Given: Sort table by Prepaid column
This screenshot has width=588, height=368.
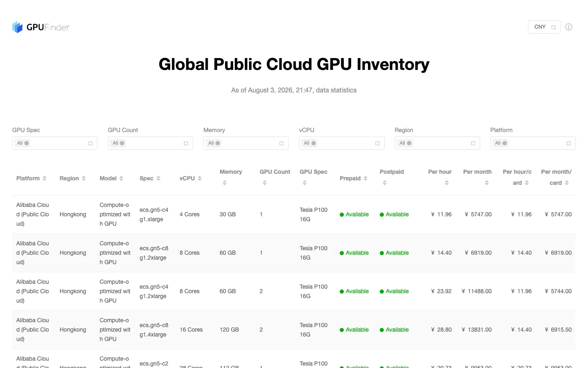Looking at the screenshot, I should pos(365,178).
